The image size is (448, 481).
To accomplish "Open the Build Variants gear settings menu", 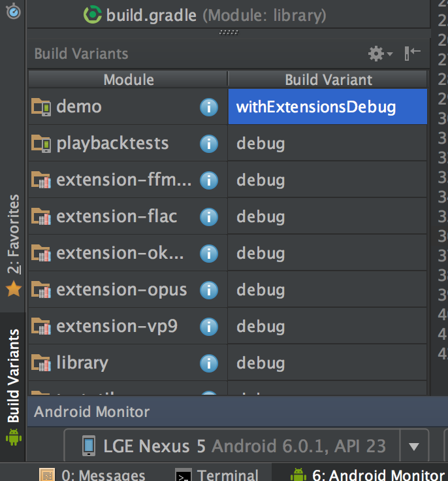I will pyautogui.click(x=380, y=54).
